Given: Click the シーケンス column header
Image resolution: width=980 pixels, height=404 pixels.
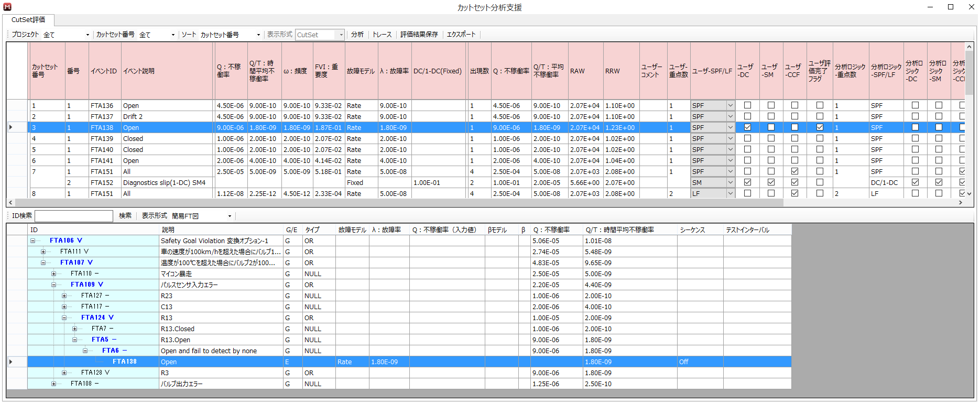Looking at the screenshot, I should tap(701, 230).
